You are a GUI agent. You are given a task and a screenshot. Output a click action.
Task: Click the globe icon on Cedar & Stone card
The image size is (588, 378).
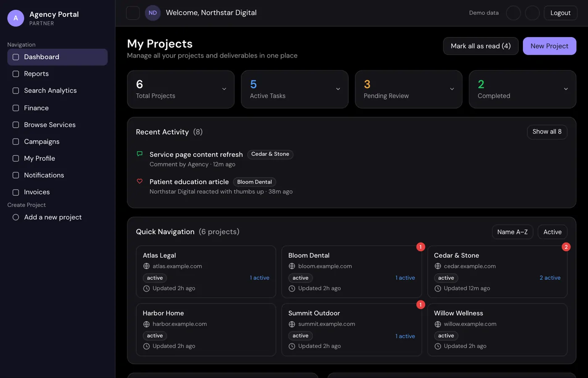438,266
